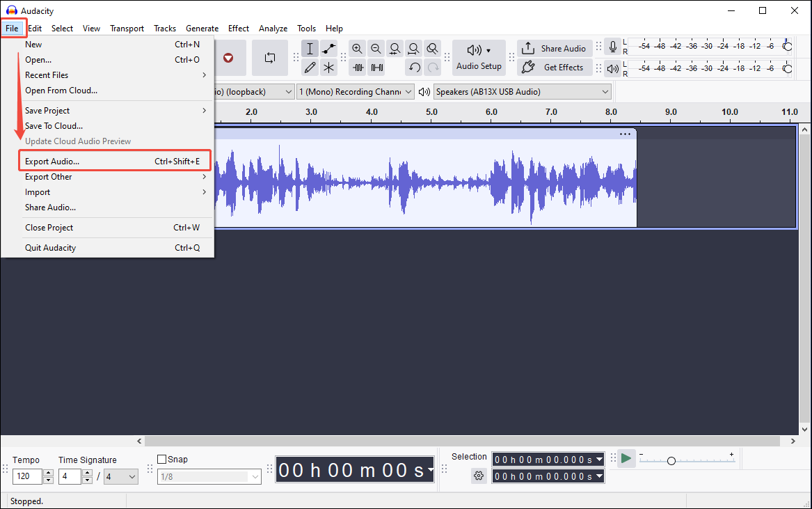Image resolution: width=812 pixels, height=509 pixels.
Task: Open selection start format dropdown
Action: pos(600,460)
